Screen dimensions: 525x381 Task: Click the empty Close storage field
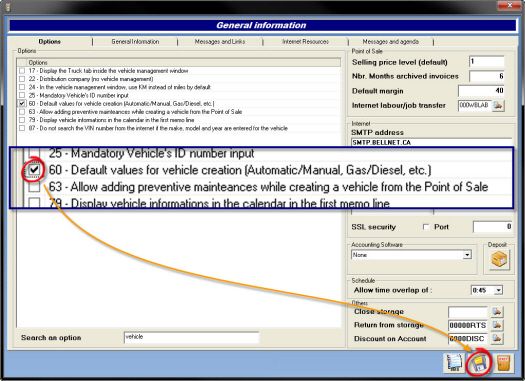468,312
